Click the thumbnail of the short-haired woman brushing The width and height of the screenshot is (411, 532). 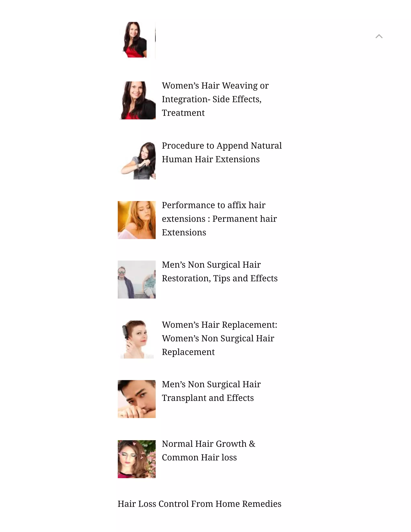[137, 339]
